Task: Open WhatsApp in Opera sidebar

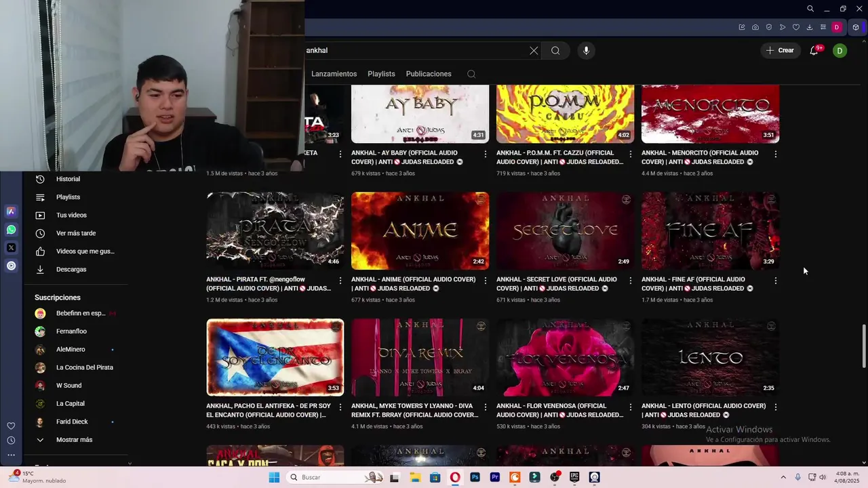Action: pyautogui.click(x=11, y=230)
